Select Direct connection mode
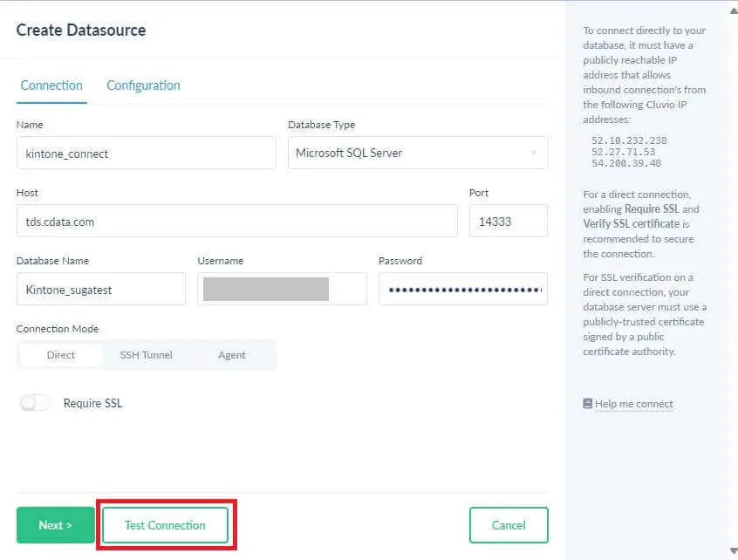738x560 pixels. click(61, 355)
